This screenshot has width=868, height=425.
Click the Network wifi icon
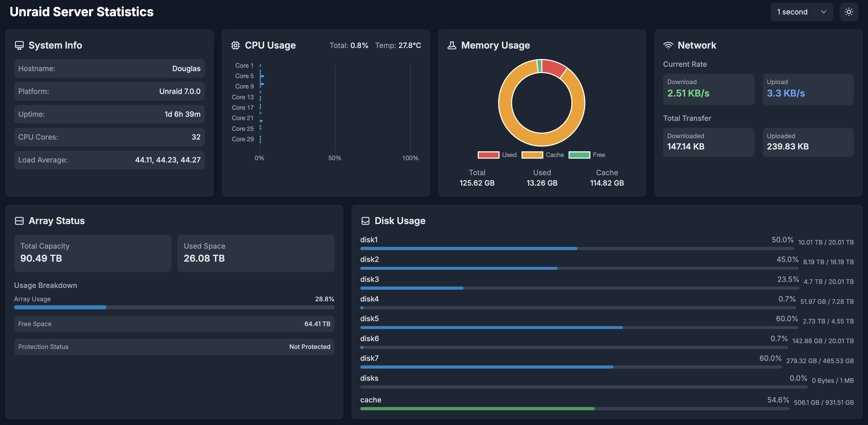tap(668, 45)
